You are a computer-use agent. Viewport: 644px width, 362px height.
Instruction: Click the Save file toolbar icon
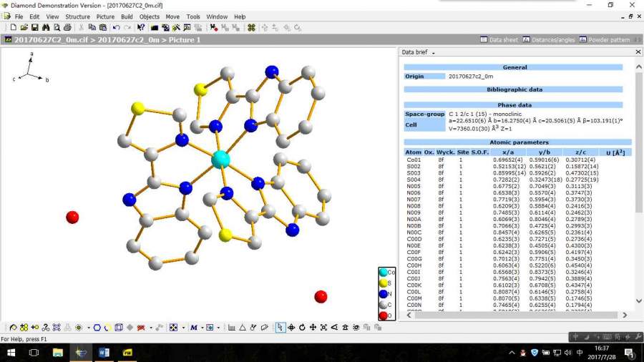34,27
